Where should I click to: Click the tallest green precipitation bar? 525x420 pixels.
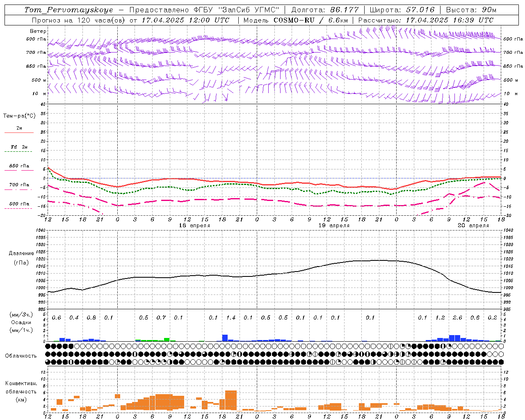coord(167,340)
